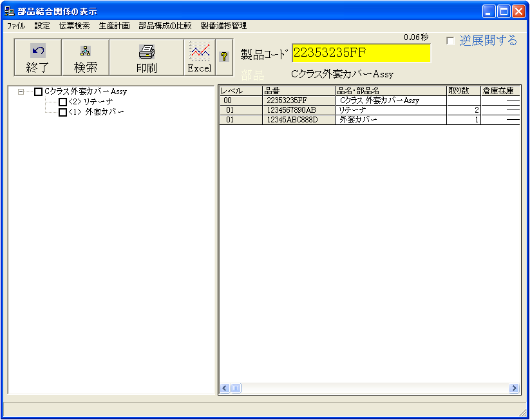The height and width of the screenshot is (420, 530).
Task: Click the left arrow of the horizontal scrollbar
Action: coord(225,388)
